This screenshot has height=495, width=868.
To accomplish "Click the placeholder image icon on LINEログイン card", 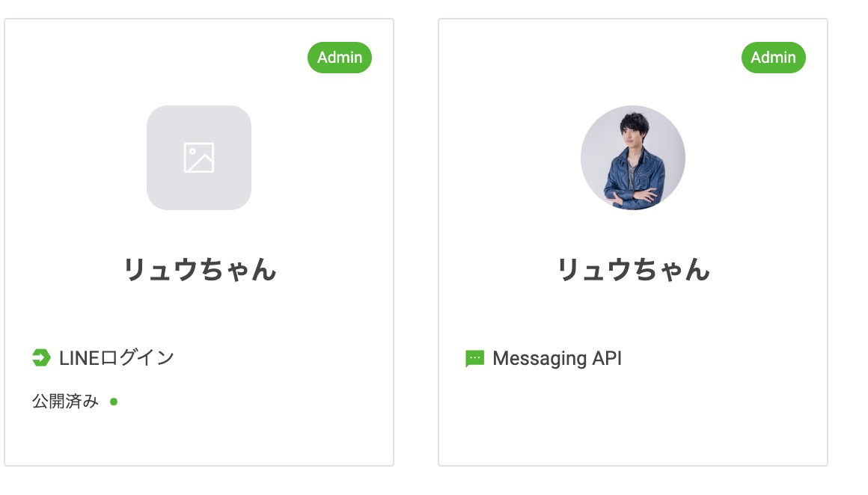I will pyautogui.click(x=199, y=158).
